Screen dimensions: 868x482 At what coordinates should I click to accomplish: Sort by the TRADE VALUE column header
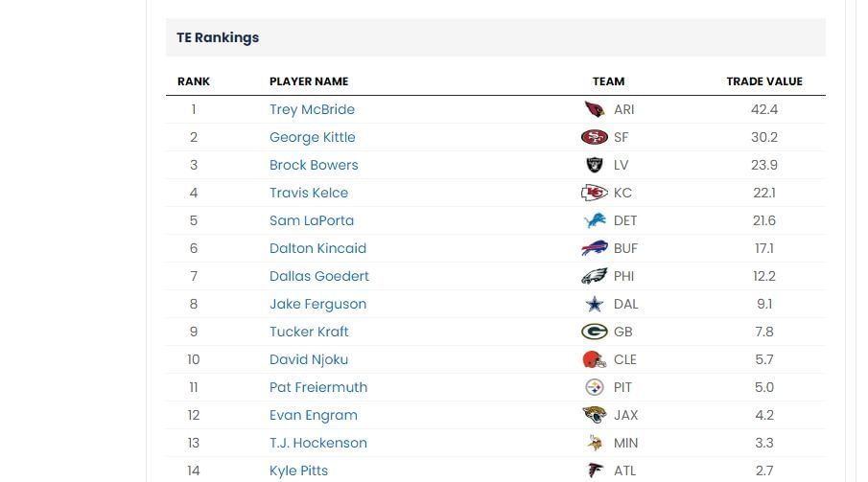pyautogui.click(x=764, y=81)
